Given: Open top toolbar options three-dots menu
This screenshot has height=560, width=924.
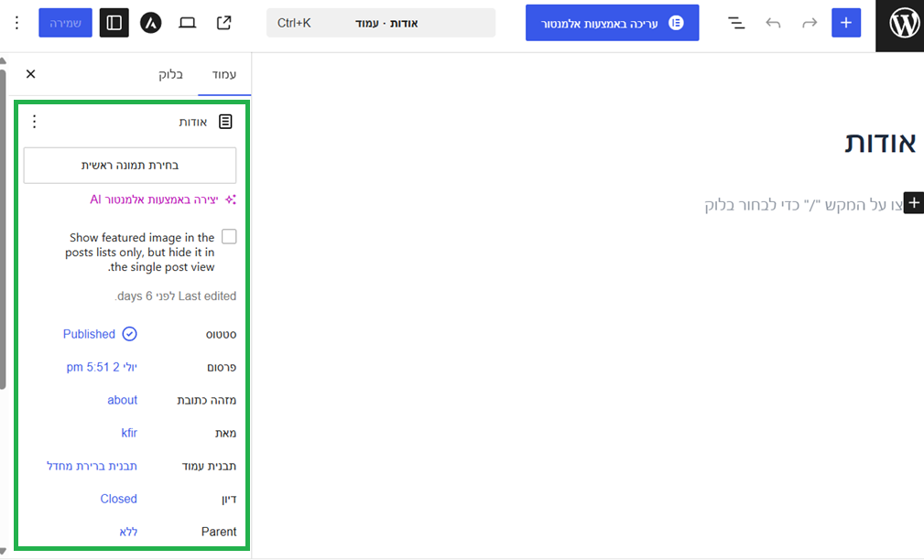Looking at the screenshot, I should pos(16,23).
